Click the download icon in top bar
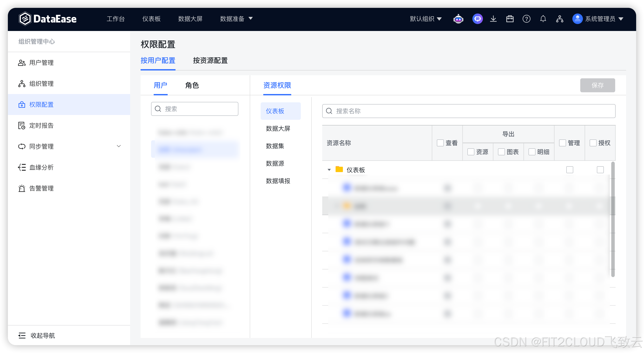The height and width of the screenshot is (353, 644). 493,19
